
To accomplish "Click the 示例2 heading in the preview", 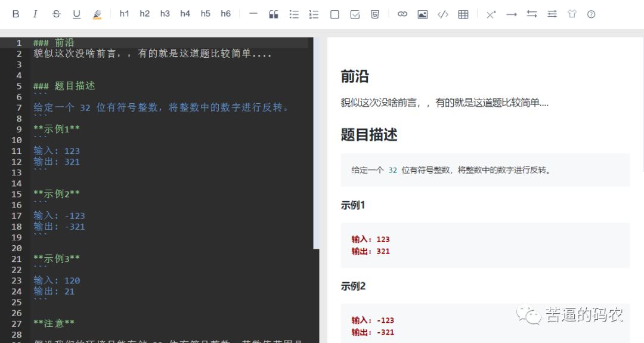I will pyautogui.click(x=353, y=286).
